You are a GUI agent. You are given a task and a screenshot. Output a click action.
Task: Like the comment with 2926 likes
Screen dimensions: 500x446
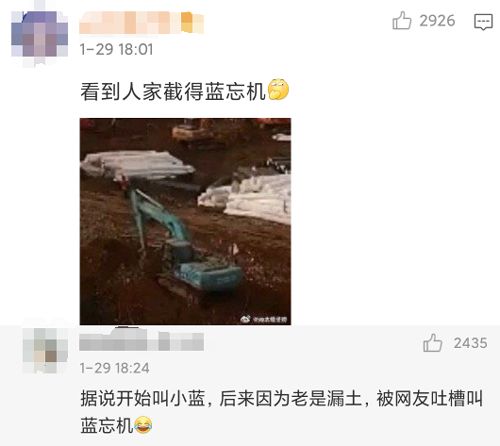402,21
